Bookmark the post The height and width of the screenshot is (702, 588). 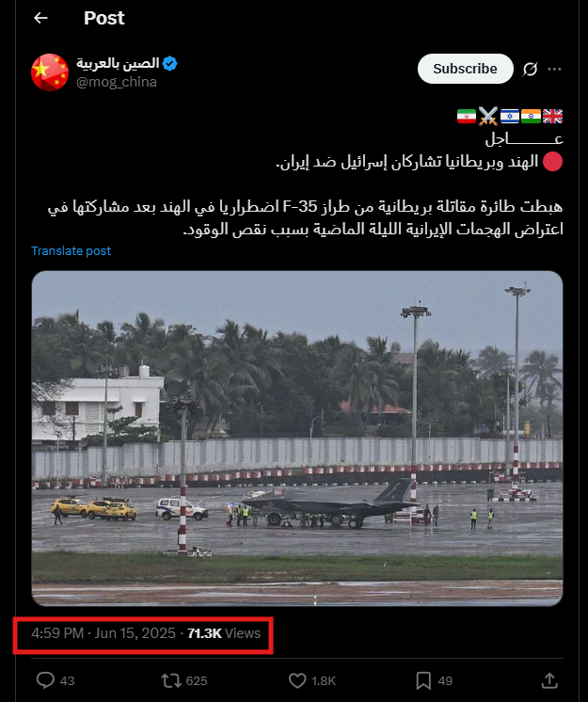[423, 681]
